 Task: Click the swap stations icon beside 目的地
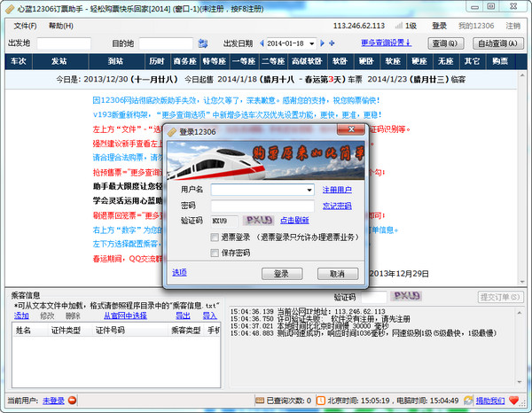(x=203, y=43)
